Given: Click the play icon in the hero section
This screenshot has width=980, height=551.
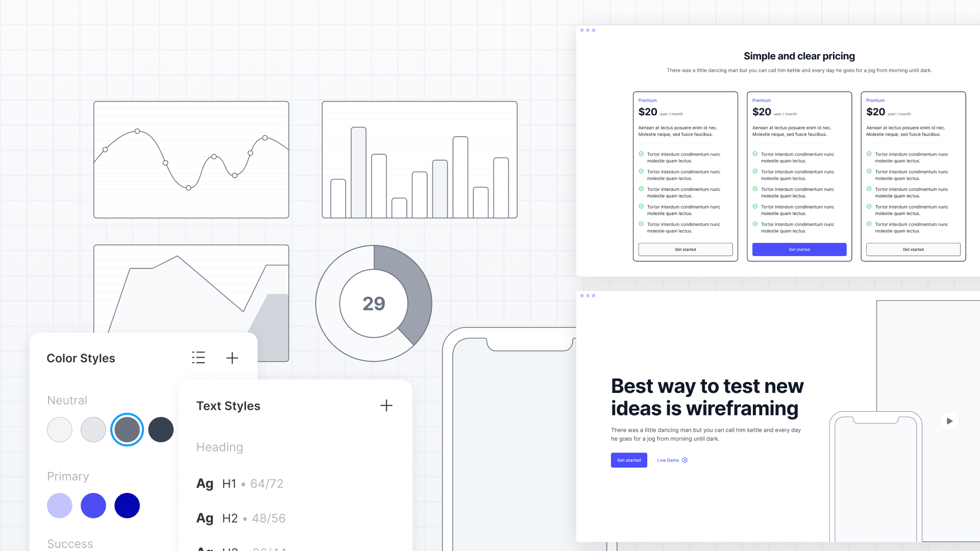Looking at the screenshot, I should click(949, 421).
